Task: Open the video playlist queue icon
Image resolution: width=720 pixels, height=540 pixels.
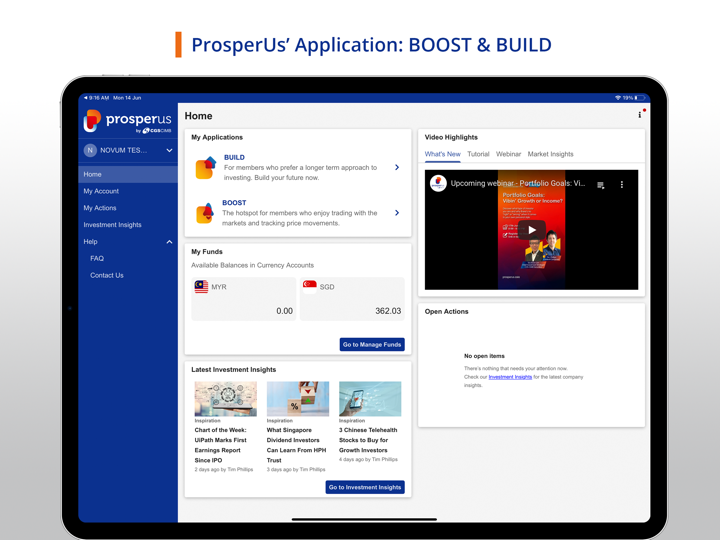Action: point(601,185)
